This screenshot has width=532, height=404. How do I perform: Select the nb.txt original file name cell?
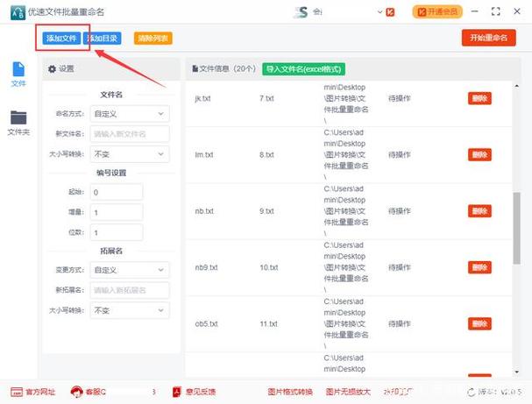(204, 211)
